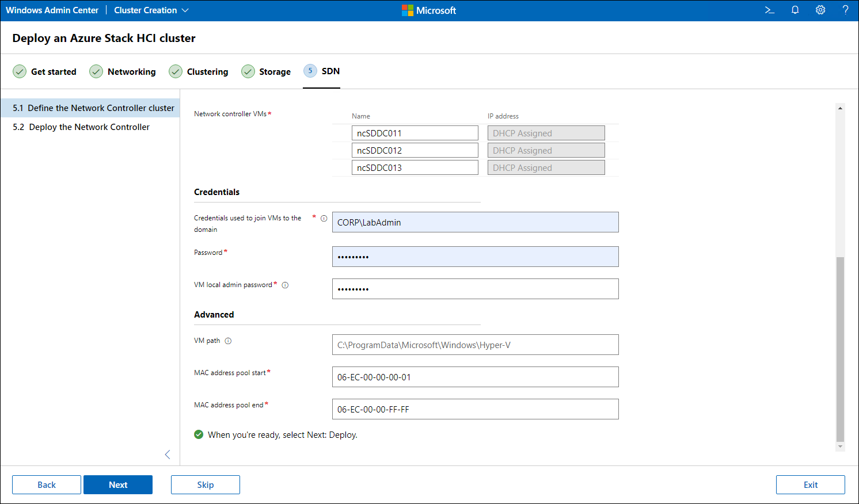Click the VM local admin password field
This screenshot has height=504, width=859.
tap(476, 289)
